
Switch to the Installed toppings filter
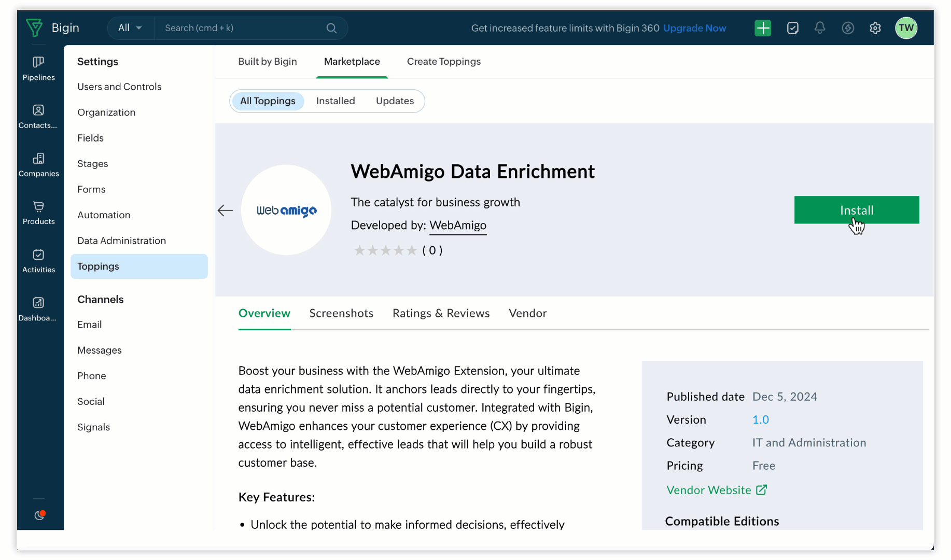(x=335, y=101)
